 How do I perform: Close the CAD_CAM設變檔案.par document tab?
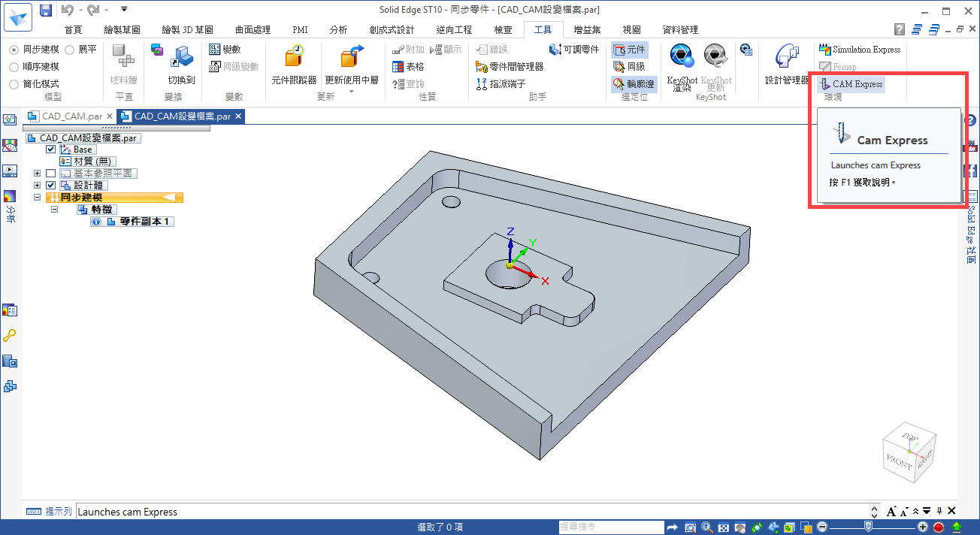(x=238, y=116)
